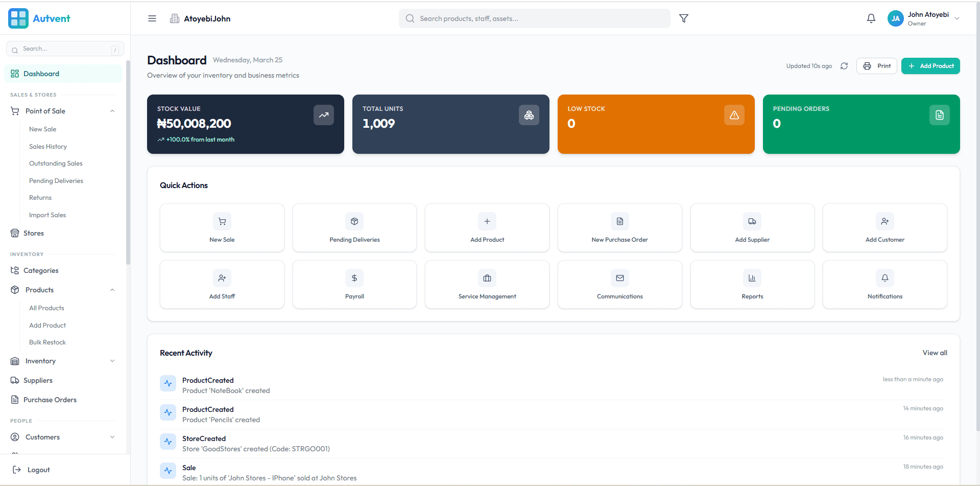Click the orange Low Stock card
Screen dimensions: 980x486
coord(656,124)
